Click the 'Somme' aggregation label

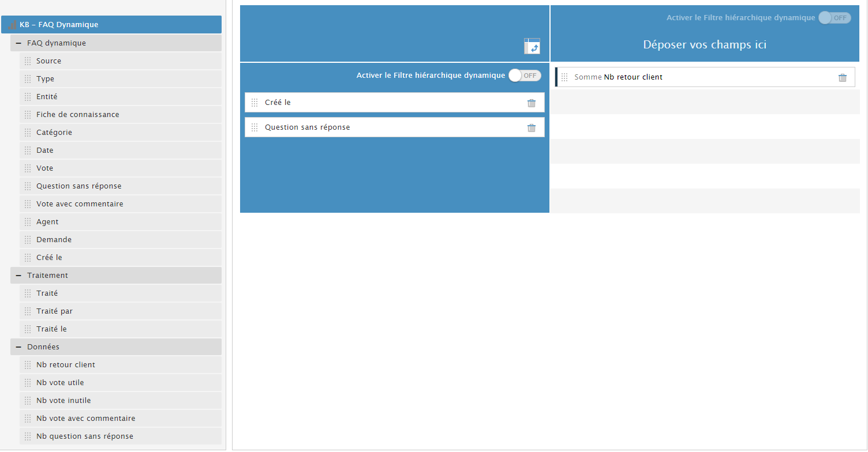(x=588, y=77)
